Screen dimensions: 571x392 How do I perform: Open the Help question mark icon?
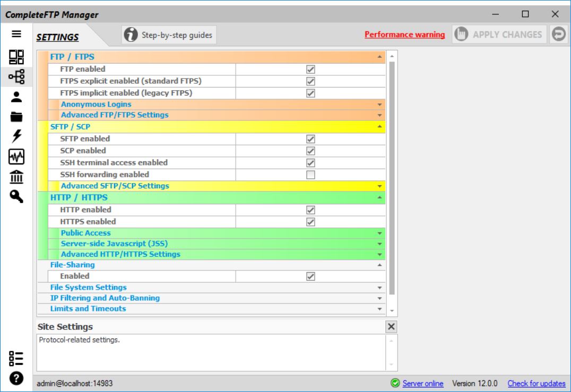(x=16, y=378)
